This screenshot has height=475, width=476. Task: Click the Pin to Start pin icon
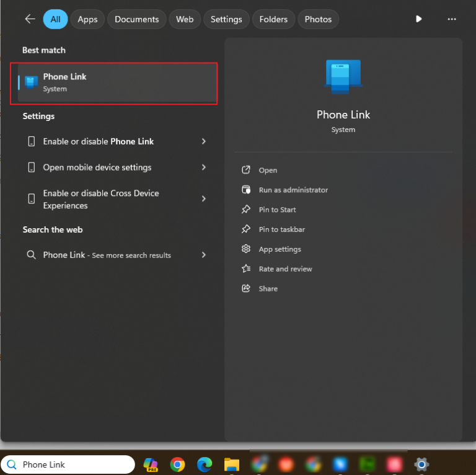point(246,209)
